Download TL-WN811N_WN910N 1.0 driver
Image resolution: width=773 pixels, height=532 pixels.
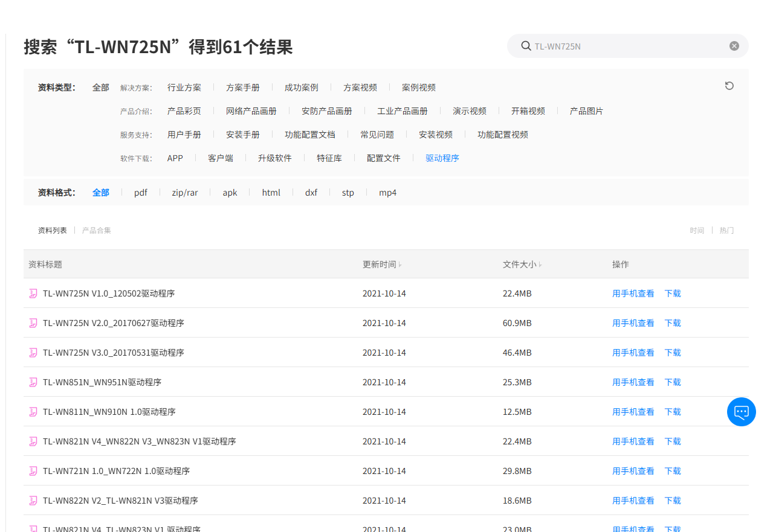pos(673,412)
